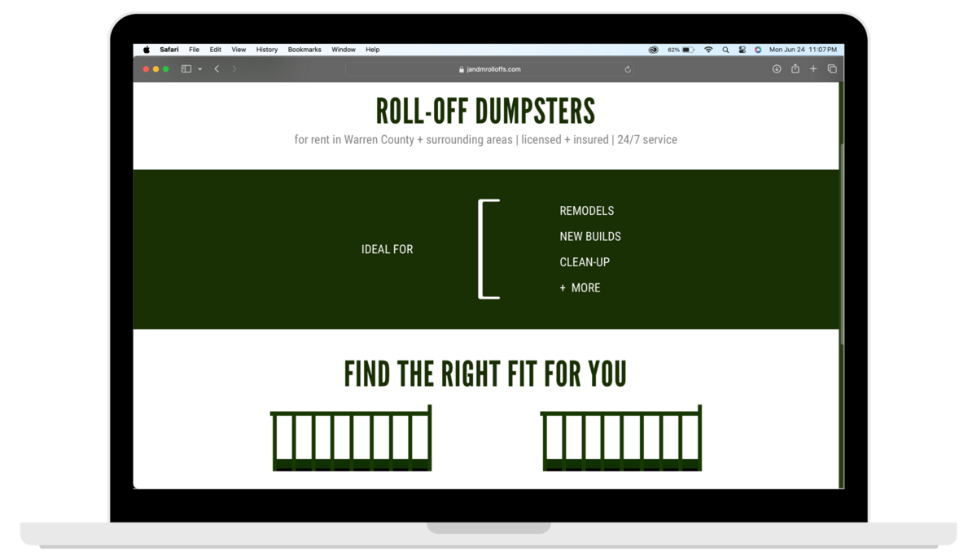Open the Apple menu
This screenshot has height=560, width=977.
point(147,50)
